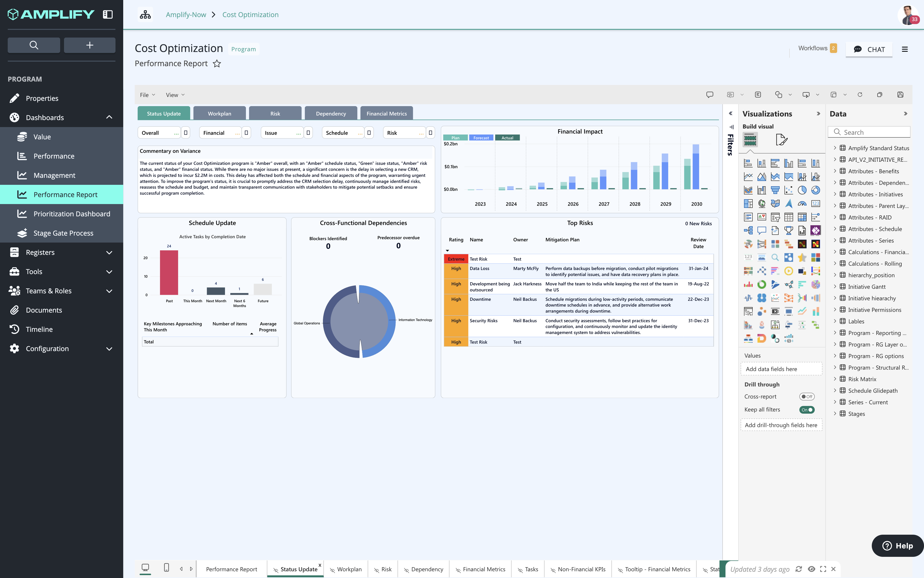Open the comments speech bubble toolbar icon
Image resolution: width=924 pixels, height=578 pixels.
tap(710, 94)
